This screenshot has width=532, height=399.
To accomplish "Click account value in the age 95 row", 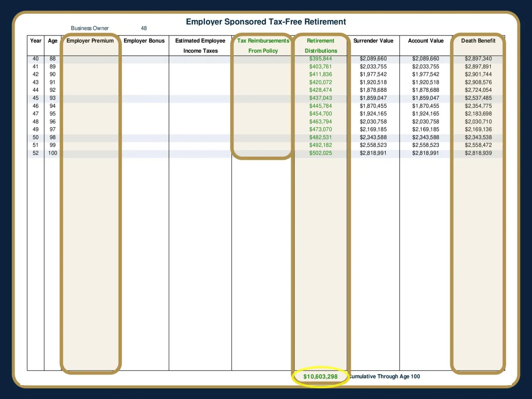I will click(426, 114).
